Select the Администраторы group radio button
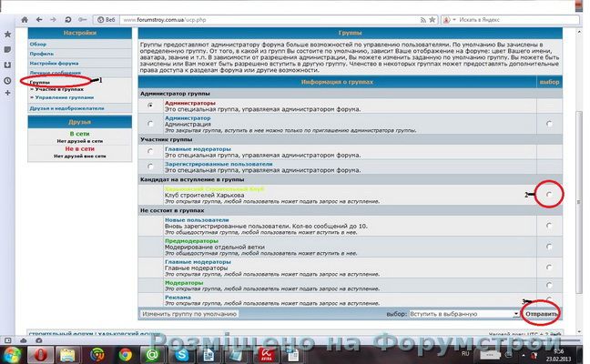The image size is (590, 364). click(x=149, y=106)
